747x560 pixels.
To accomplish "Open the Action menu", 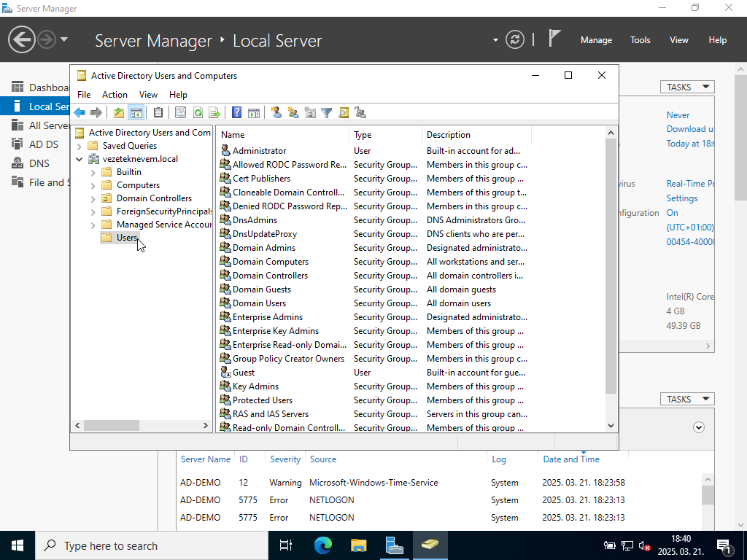I will point(115,95).
